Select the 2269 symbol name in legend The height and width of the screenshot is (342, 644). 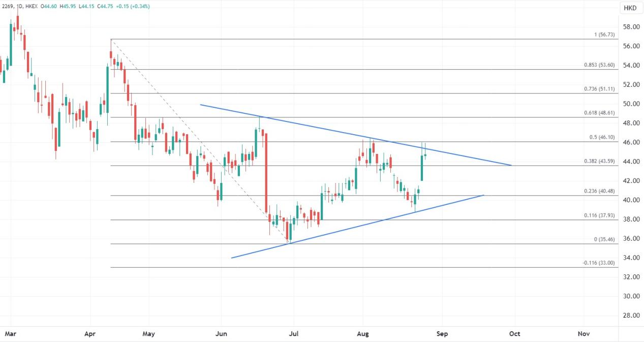[x=7, y=6]
